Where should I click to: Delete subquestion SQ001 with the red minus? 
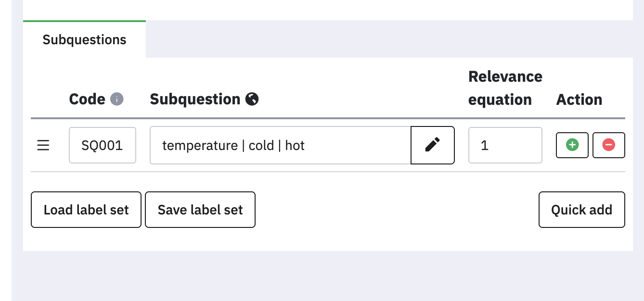click(x=608, y=145)
